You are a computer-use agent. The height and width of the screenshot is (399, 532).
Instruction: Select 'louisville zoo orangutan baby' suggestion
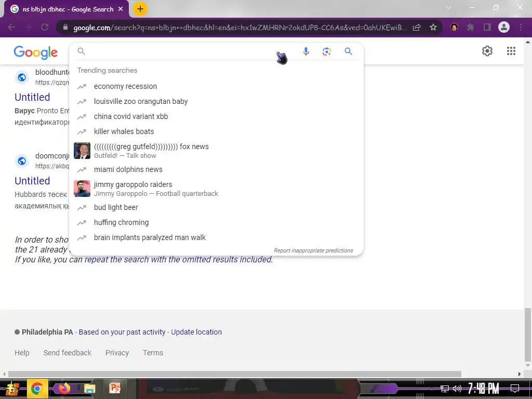[216, 101]
